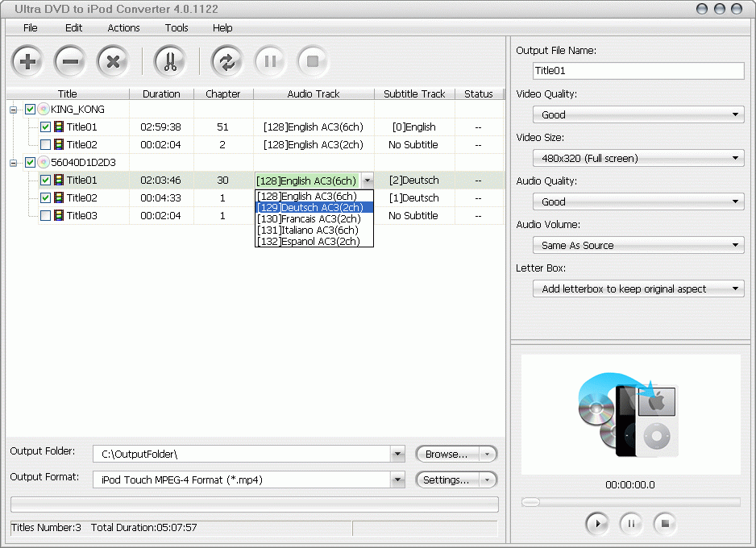Open the Browse button arrow menu
This screenshot has height=548, width=756.
coord(488,454)
